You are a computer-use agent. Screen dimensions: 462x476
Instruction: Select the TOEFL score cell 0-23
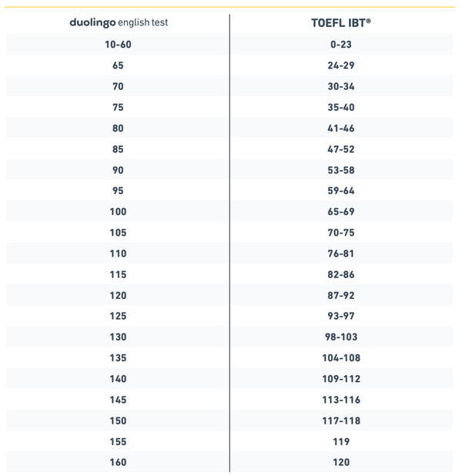[340, 45]
